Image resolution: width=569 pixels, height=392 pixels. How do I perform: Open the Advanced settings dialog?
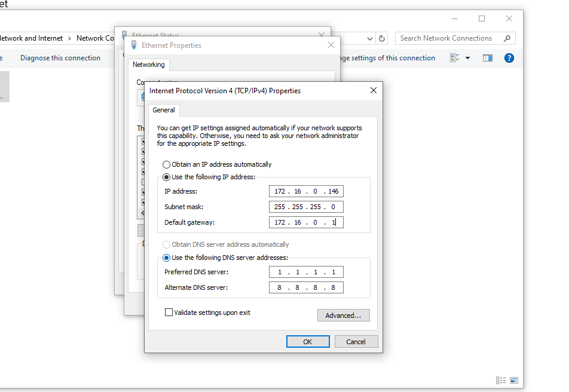[x=343, y=316]
